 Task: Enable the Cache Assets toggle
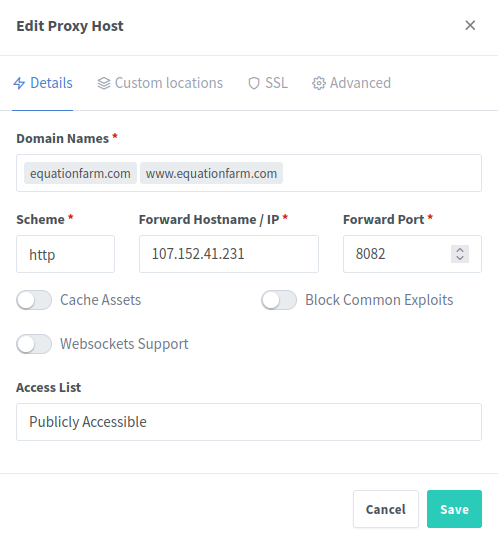34,300
